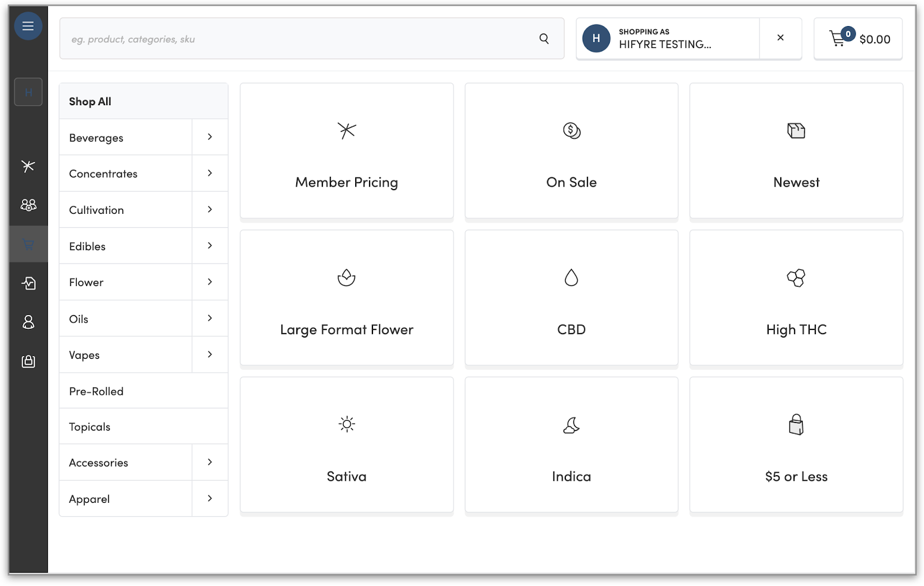The height and width of the screenshot is (586, 924).
Task: Select Shop All in category list
Action: tap(143, 102)
